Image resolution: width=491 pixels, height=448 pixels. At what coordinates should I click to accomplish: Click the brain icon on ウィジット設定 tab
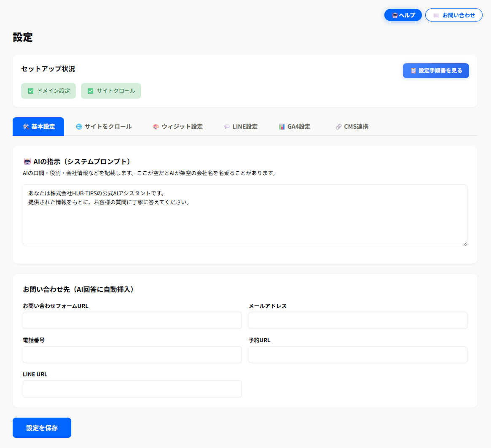point(156,126)
